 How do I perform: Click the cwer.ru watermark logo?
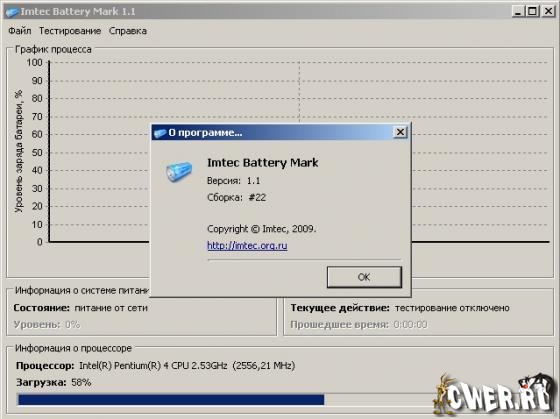495,395
